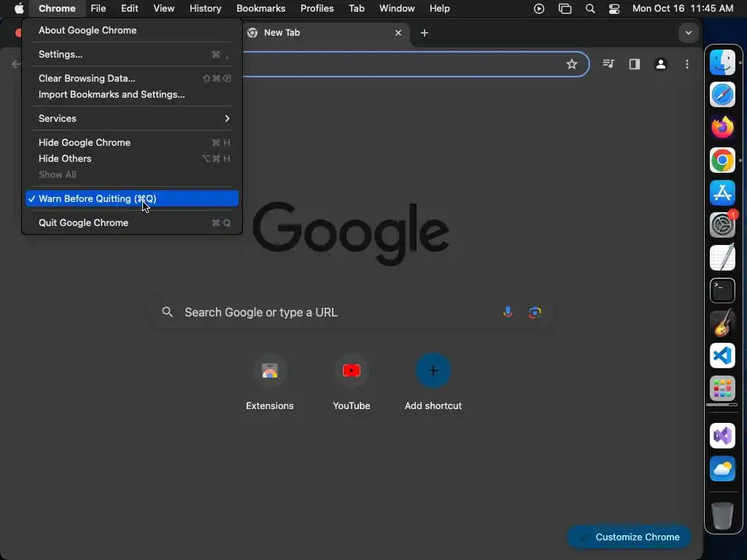Click the Chrome menu bar title
Image resolution: width=747 pixels, height=560 pixels.
57,9
